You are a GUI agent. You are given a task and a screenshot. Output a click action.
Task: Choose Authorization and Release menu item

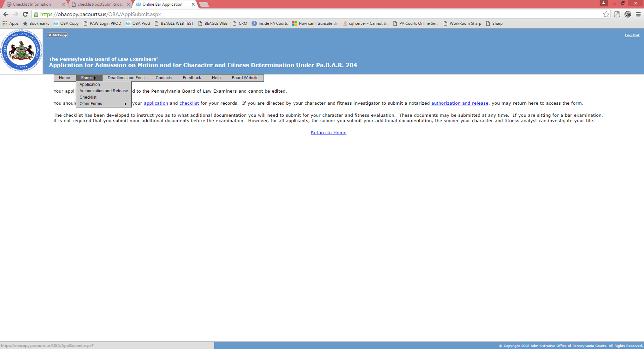pos(104,91)
